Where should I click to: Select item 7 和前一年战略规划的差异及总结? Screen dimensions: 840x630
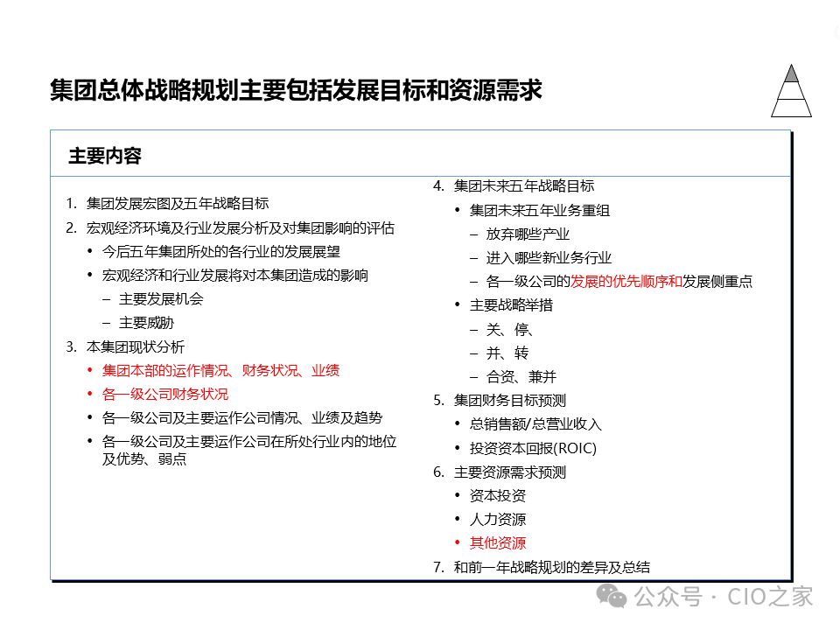(552, 567)
